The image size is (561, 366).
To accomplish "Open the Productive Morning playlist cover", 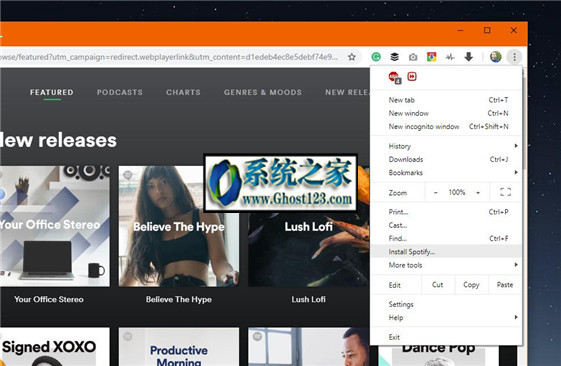I will 179,346.
